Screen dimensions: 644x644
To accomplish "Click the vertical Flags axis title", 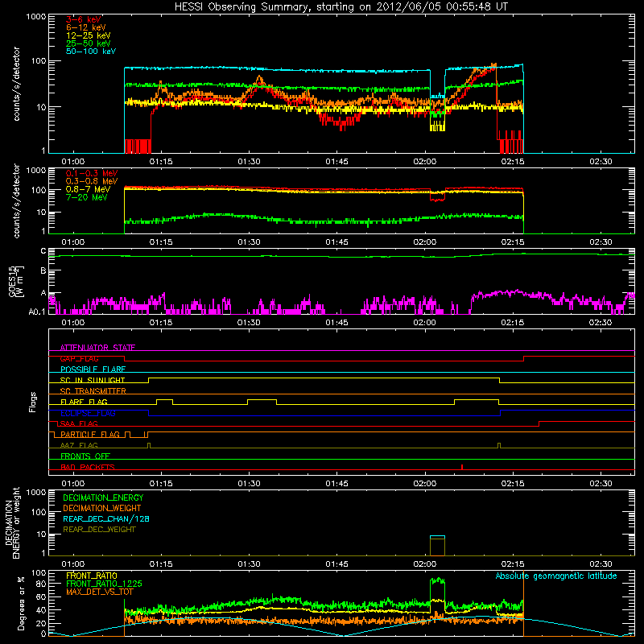I will tap(33, 402).
